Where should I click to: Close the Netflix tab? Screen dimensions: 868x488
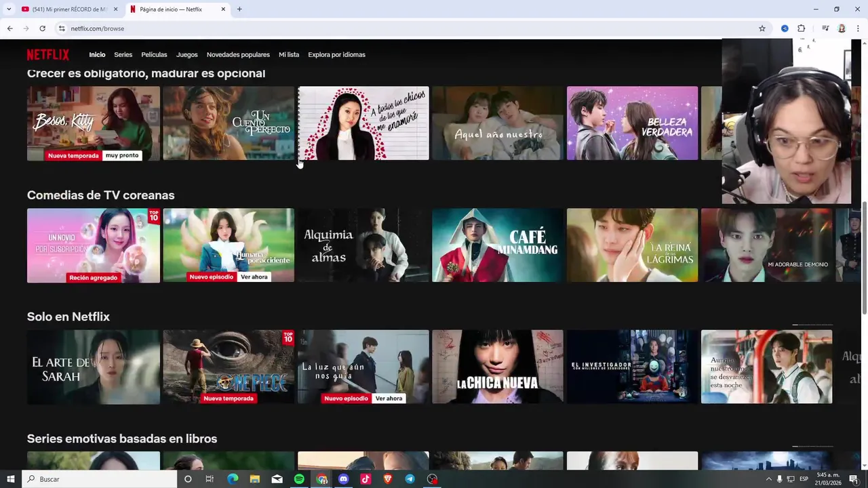(223, 9)
